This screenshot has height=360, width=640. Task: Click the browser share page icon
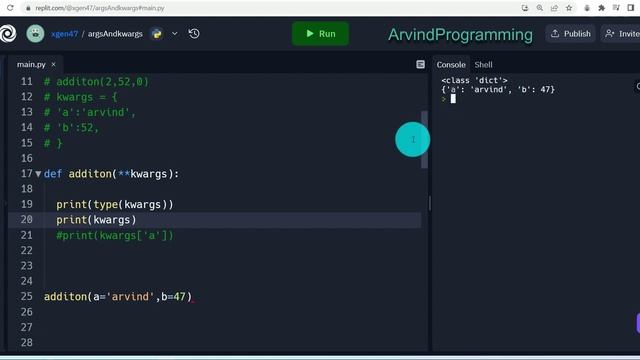click(x=554, y=8)
